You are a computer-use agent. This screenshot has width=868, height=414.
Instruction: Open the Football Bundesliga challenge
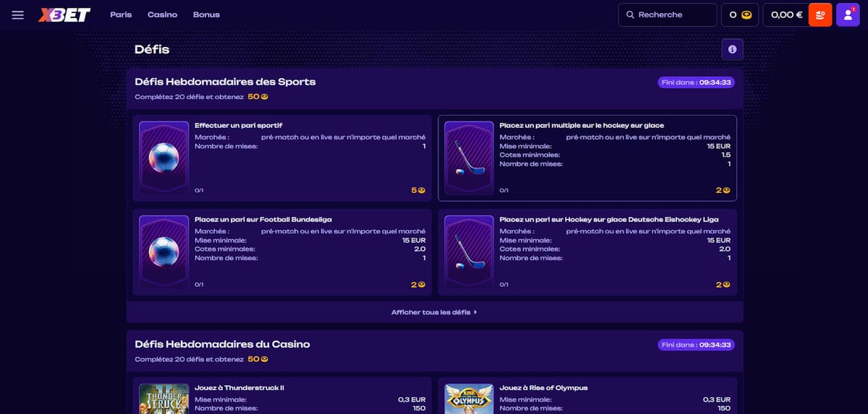pos(283,252)
